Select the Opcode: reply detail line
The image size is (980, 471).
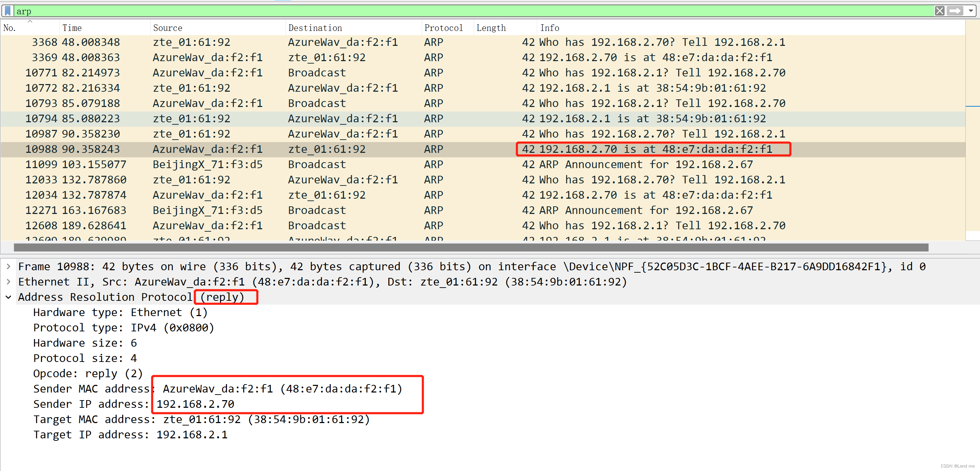pyautogui.click(x=87, y=373)
